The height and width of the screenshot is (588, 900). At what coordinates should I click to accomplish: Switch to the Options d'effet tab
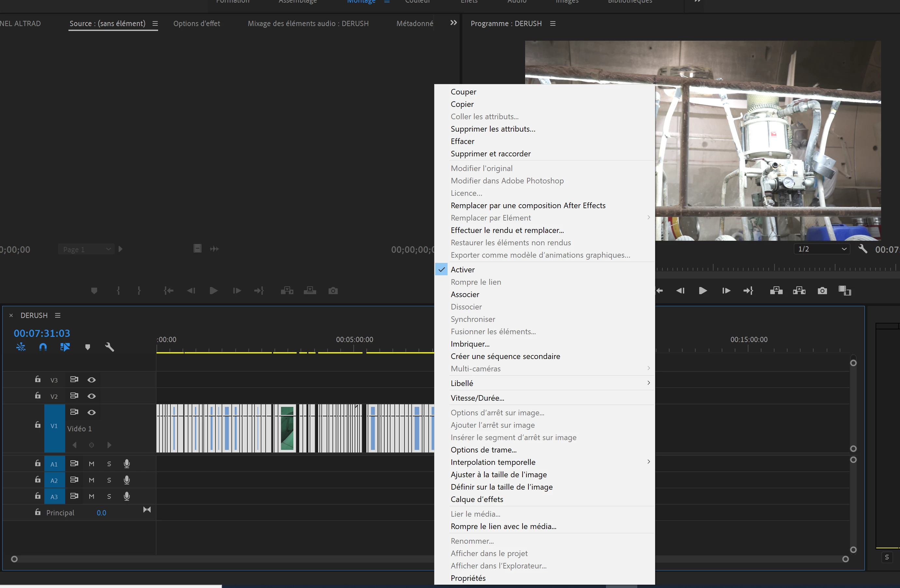(196, 23)
